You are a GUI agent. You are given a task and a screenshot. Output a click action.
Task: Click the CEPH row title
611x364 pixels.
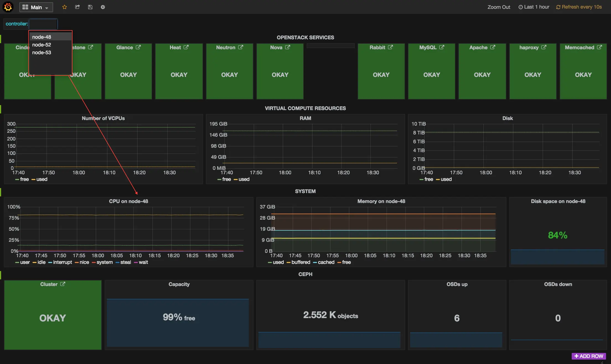[x=305, y=274]
